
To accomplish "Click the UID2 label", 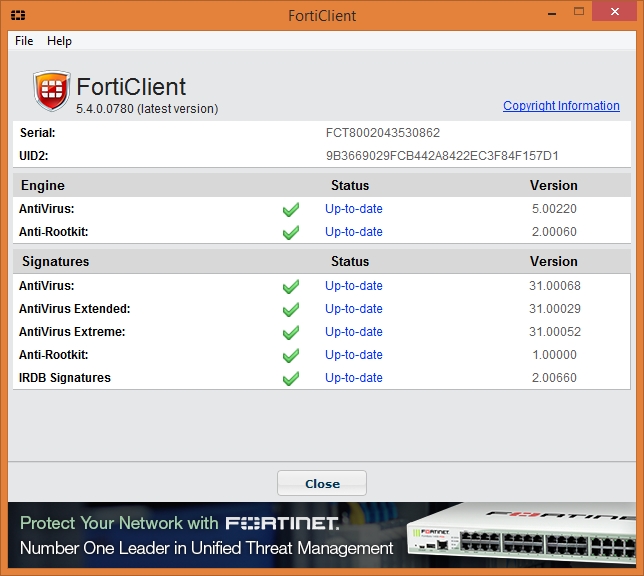I will pyautogui.click(x=34, y=156).
